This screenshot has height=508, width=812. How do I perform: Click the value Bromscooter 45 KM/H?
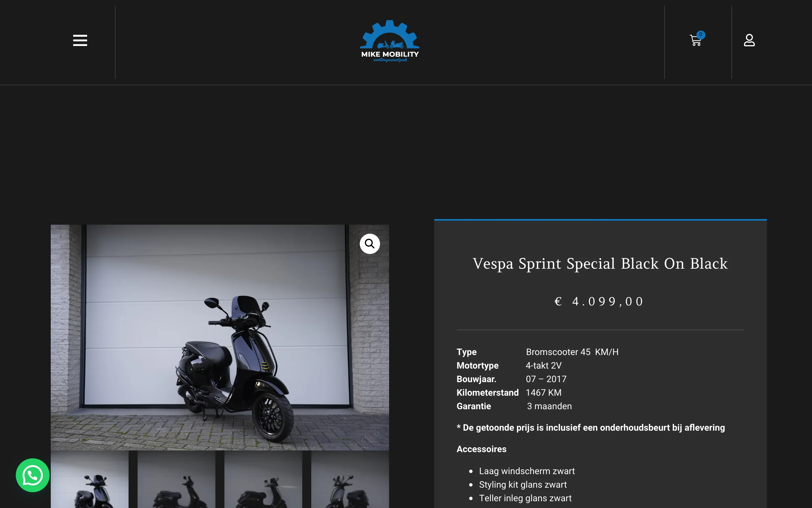pos(572,352)
